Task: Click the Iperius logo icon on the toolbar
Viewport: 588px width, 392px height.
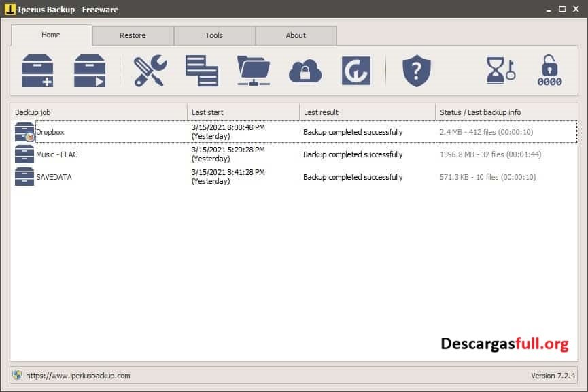Action: 356,70
